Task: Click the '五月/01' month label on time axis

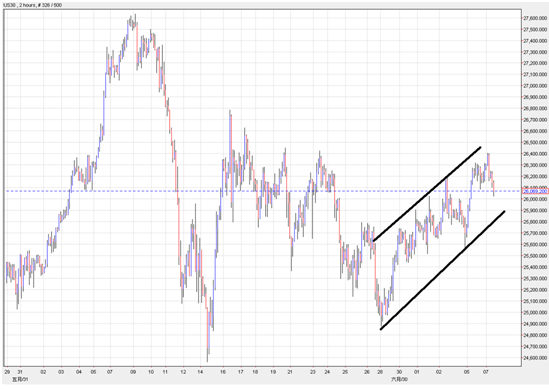Action: pos(20,379)
